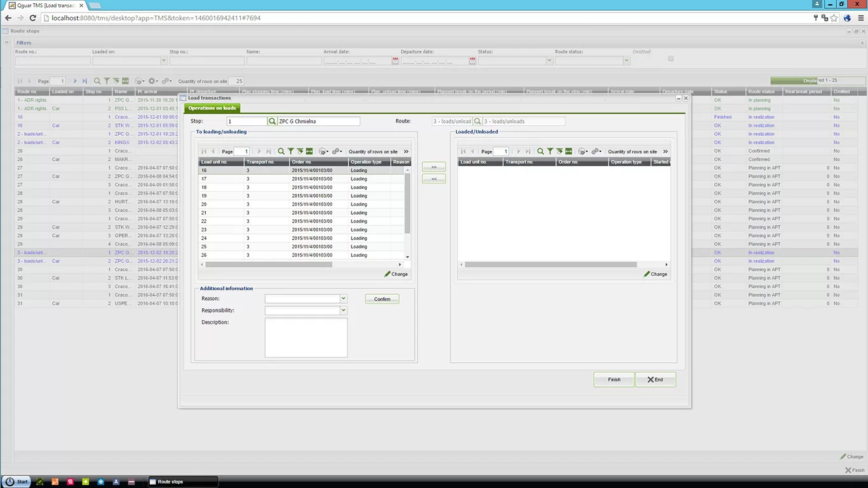The width and height of the screenshot is (868, 488).
Task: Open Departure date calendar picker
Action: pyautogui.click(x=472, y=60)
